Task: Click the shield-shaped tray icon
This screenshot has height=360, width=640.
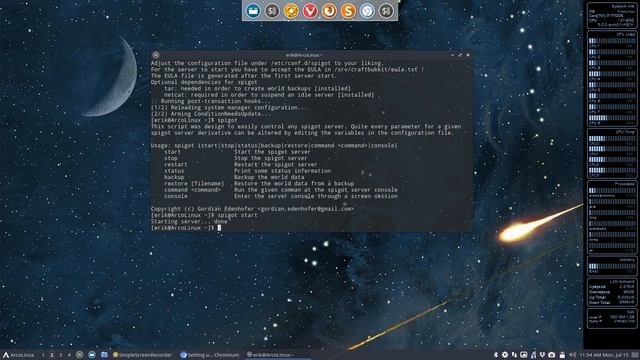Action: coord(542,355)
